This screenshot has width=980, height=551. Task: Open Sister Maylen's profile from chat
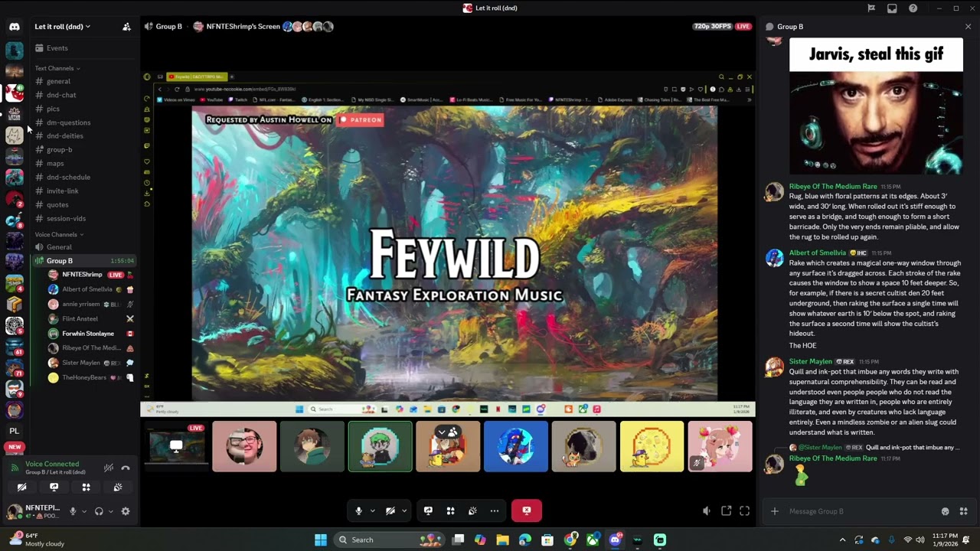tap(810, 362)
